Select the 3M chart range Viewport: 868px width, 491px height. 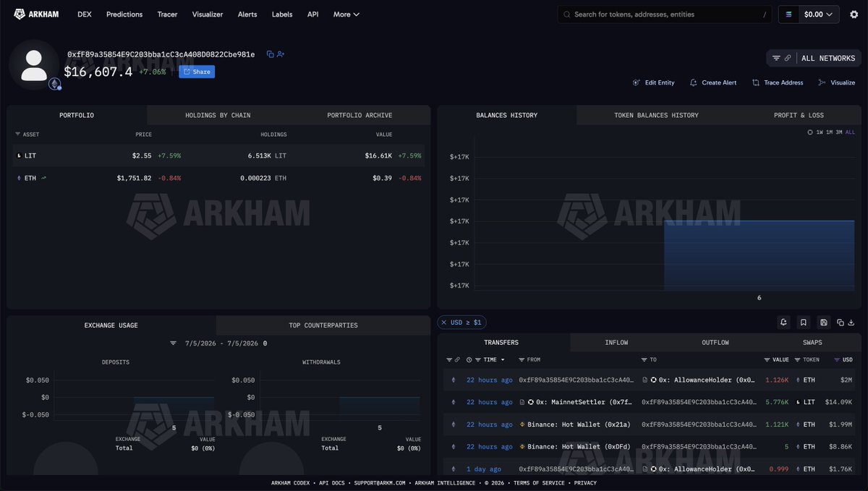click(x=839, y=132)
